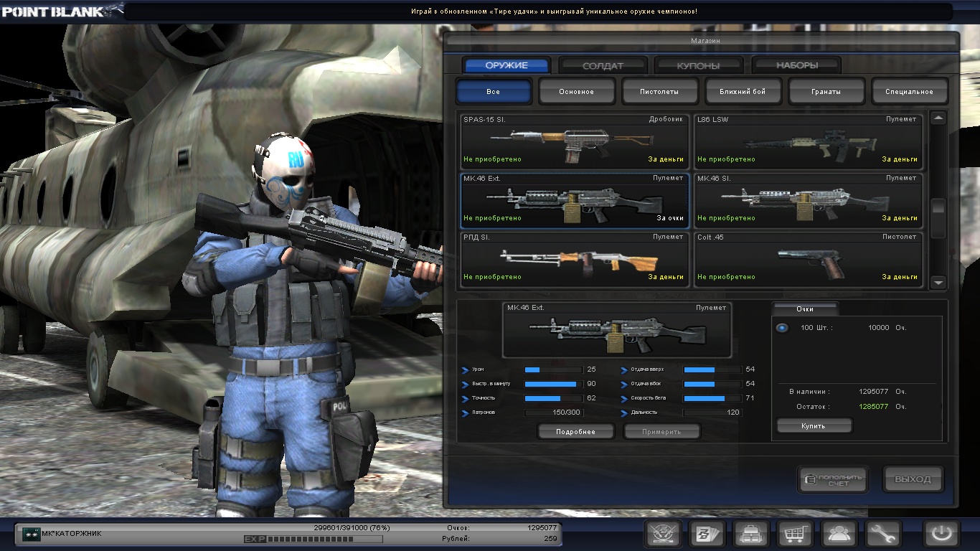The width and height of the screenshot is (980, 551).
Task: Click За очки label on MK.46 Ext.
Action: (670, 218)
